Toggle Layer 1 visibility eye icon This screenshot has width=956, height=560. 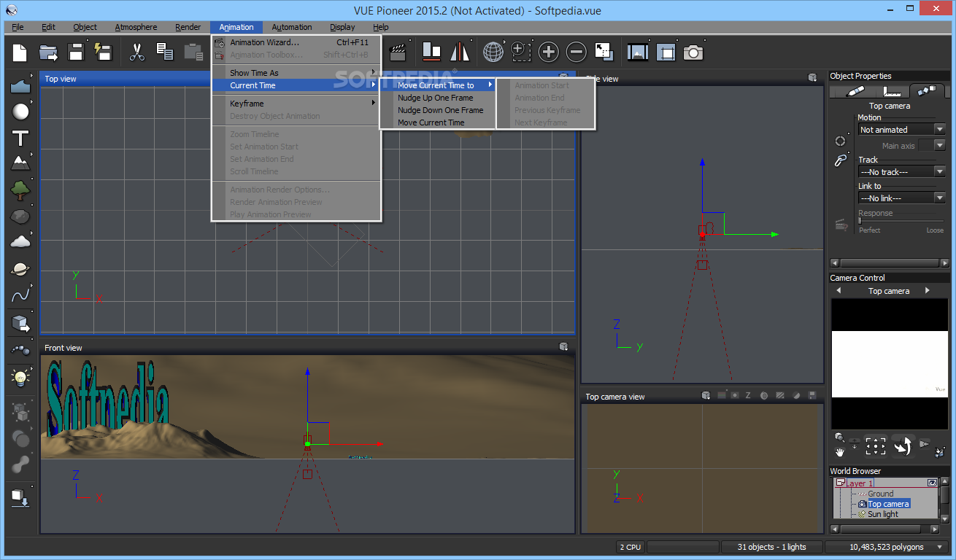[x=932, y=483]
